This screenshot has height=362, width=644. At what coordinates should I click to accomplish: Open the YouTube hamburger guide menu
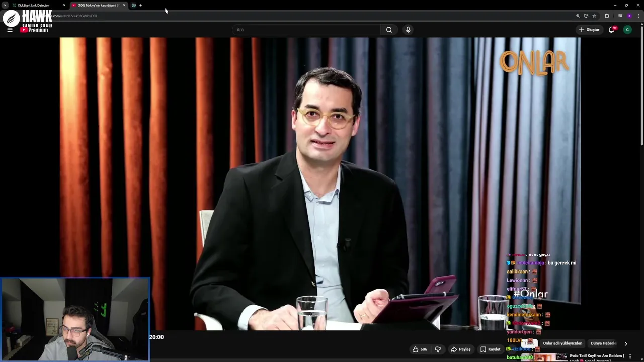(10, 30)
